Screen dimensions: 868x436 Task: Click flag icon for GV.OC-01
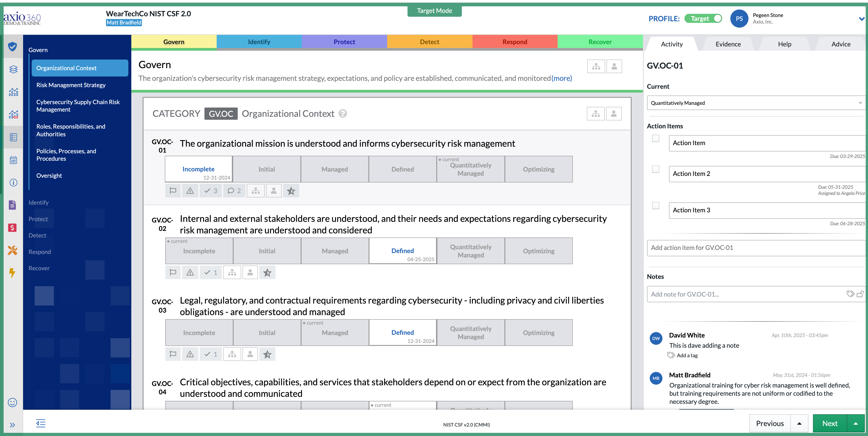click(x=173, y=191)
